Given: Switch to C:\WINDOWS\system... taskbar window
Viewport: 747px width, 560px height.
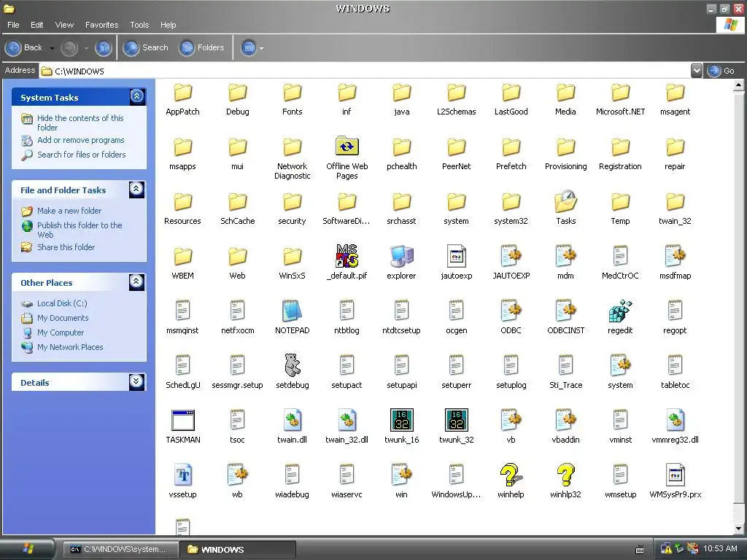Looking at the screenshot, I should click(121, 549).
